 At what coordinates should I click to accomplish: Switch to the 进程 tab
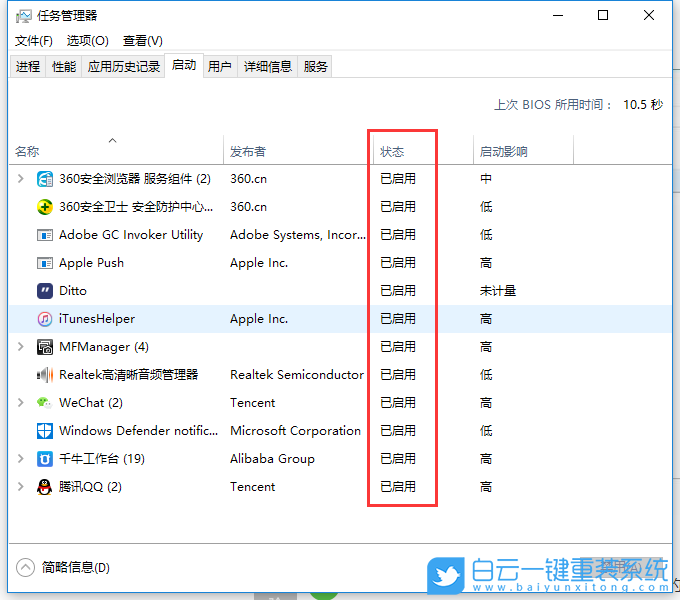[x=28, y=66]
